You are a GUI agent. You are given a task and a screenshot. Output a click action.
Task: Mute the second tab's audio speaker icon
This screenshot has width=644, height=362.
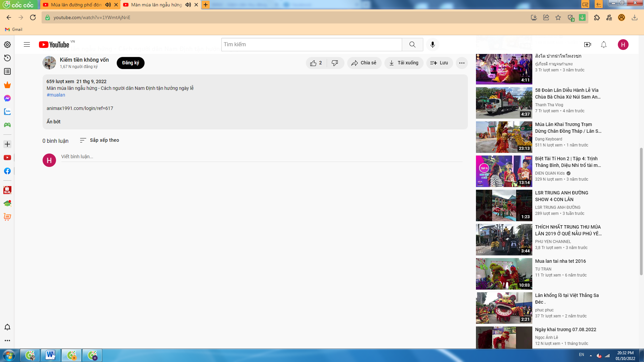[x=188, y=5]
